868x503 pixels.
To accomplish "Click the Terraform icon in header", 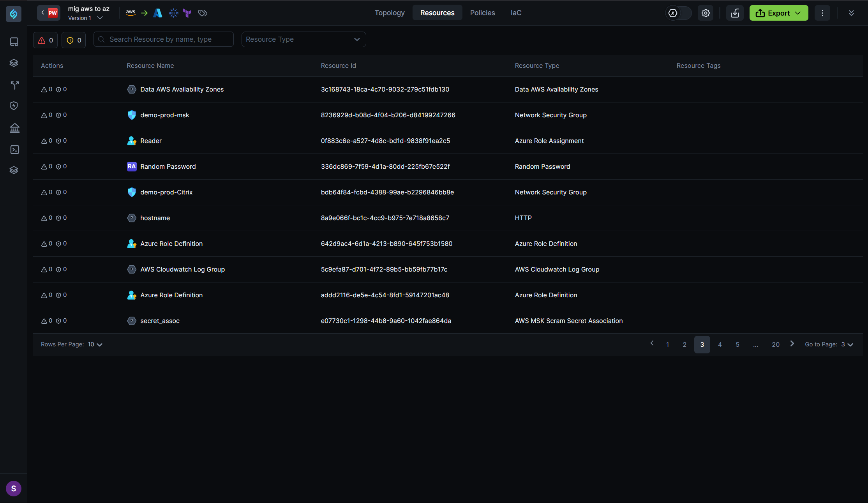I will (x=187, y=13).
